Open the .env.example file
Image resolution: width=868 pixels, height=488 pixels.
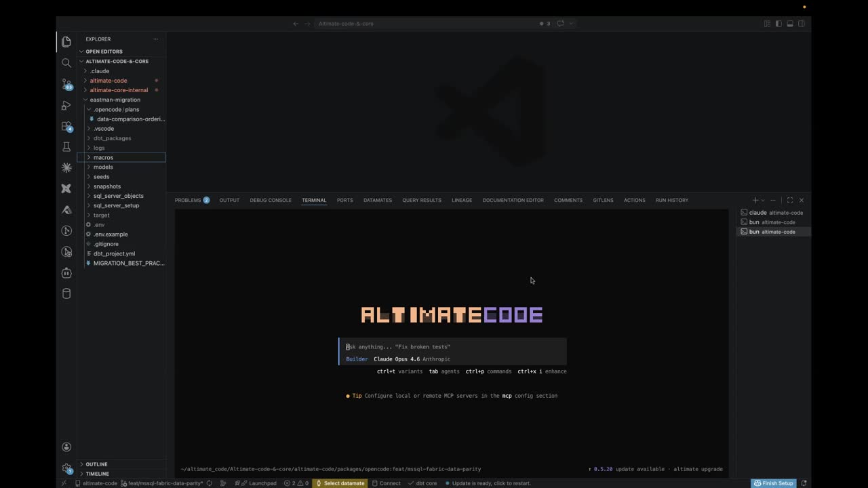(x=121, y=235)
